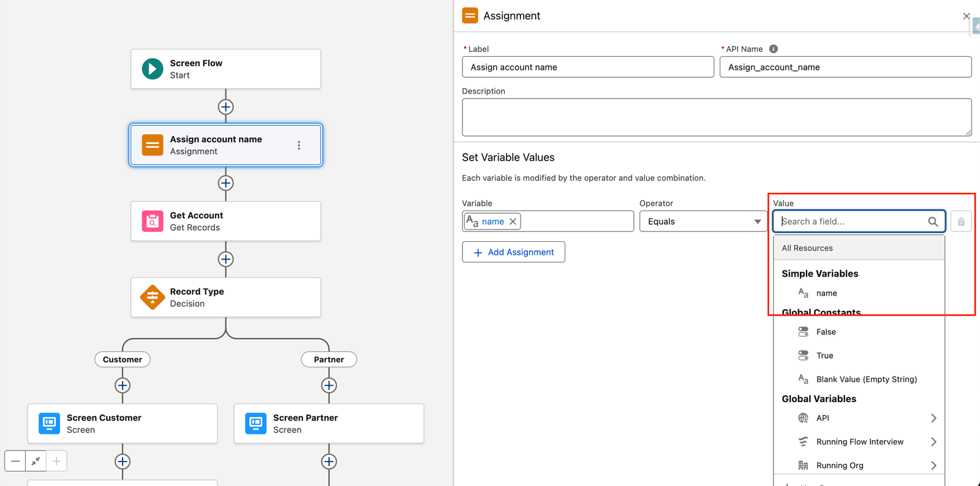Image resolution: width=980 pixels, height=486 pixels.
Task: Click the Add Assignment button
Action: [x=513, y=252]
